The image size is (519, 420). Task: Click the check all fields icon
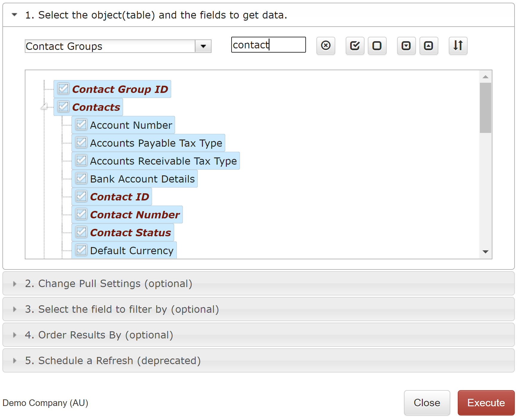click(x=355, y=46)
